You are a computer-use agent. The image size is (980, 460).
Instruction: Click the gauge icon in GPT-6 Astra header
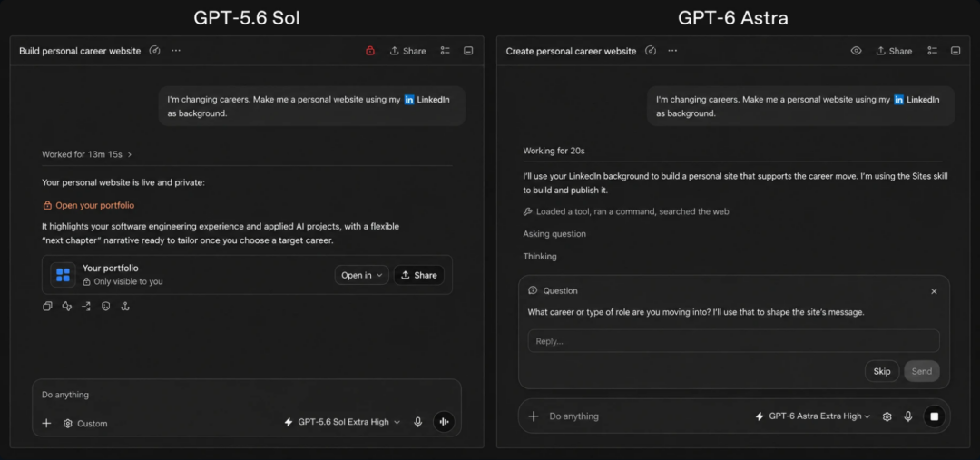click(x=651, y=51)
